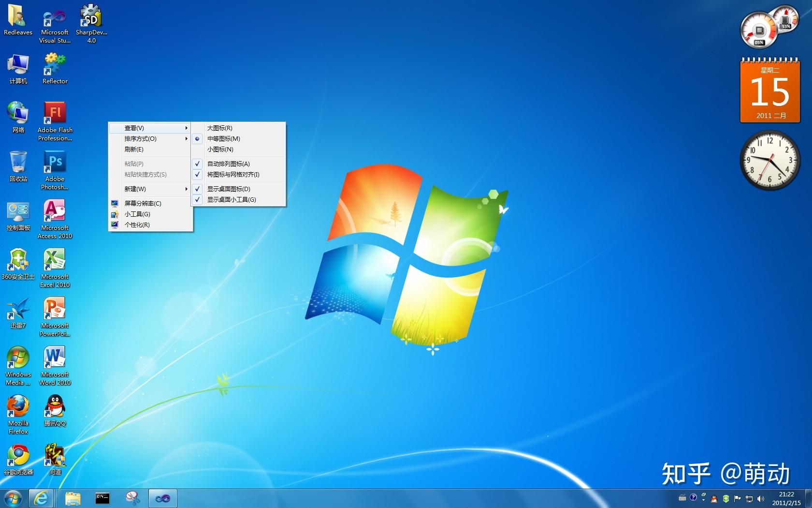812x508 pixels.
Task: Select 小图标(N) small icons option
Action: 238,149
